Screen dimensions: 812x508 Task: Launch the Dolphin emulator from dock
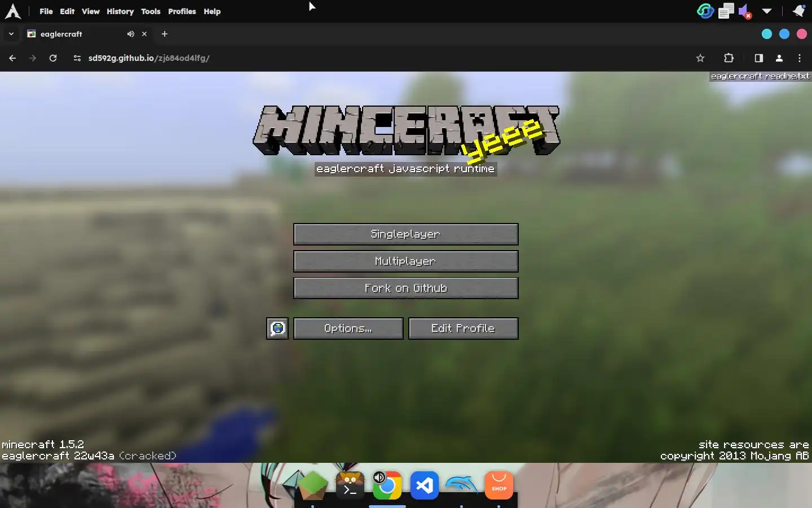pyautogui.click(x=462, y=485)
